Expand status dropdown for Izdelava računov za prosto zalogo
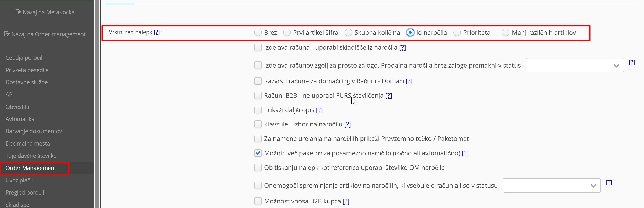This screenshot has height=208, width=644. [616, 65]
